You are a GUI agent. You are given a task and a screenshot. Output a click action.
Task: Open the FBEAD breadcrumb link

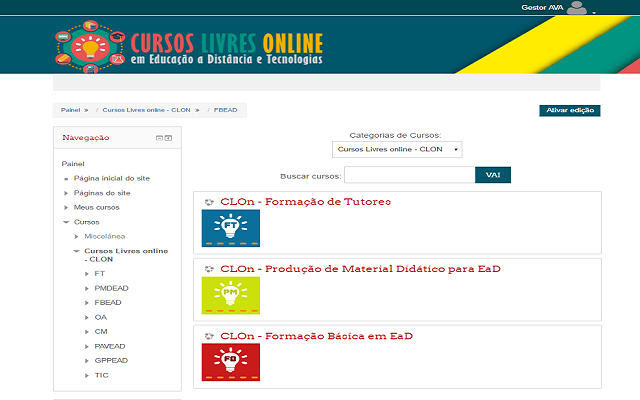[x=225, y=110]
